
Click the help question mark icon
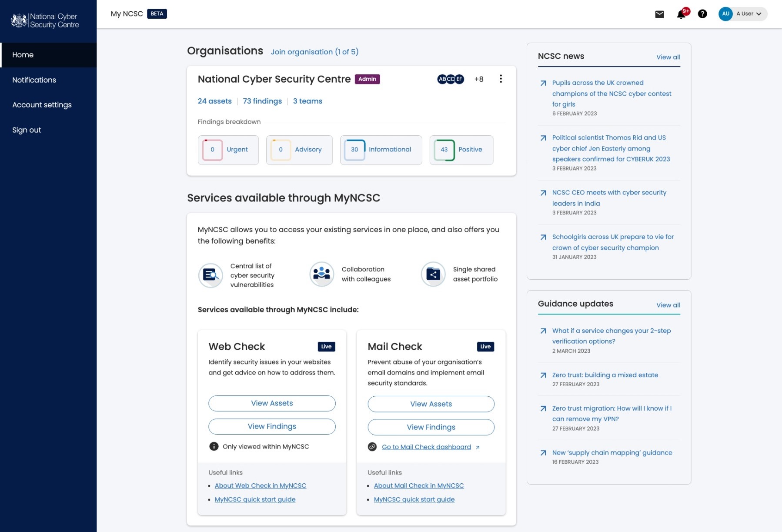[x=702, y=14]
